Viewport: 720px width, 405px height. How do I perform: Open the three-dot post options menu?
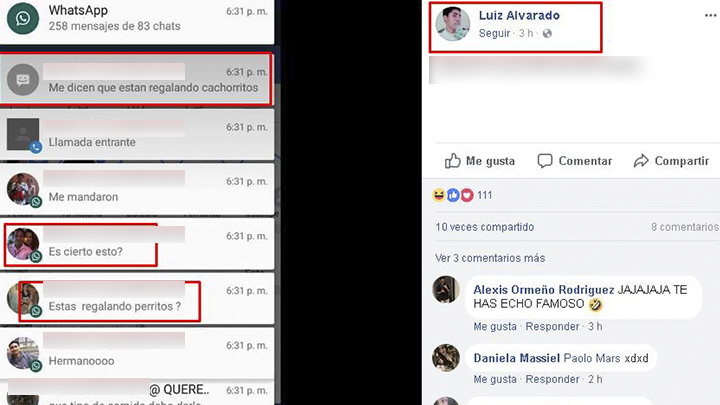(710, 16)
